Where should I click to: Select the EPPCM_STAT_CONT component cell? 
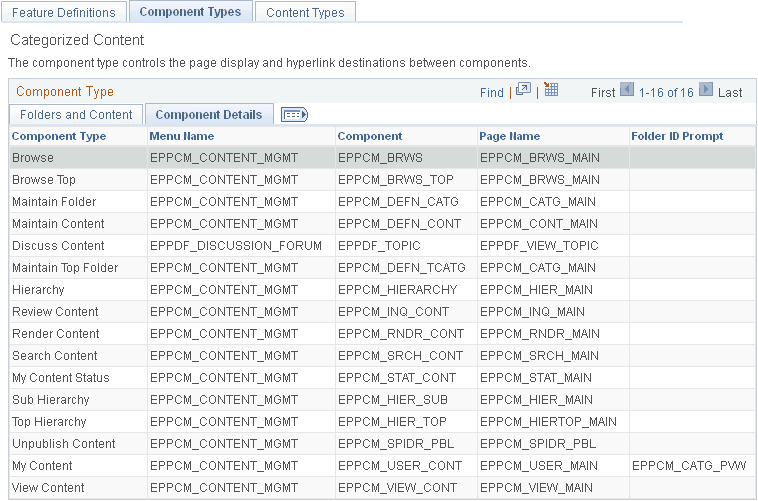tap(406, 378)
